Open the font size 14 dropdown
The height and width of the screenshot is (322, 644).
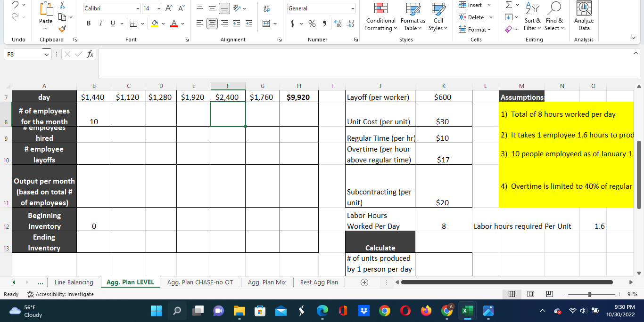(x=159, y=9)
